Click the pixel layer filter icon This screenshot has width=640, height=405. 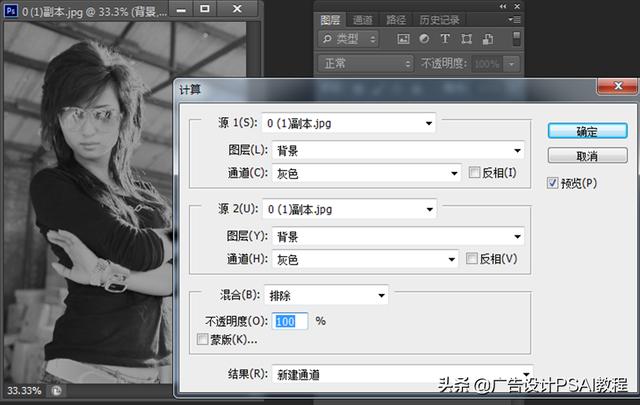tap(403, 39)
